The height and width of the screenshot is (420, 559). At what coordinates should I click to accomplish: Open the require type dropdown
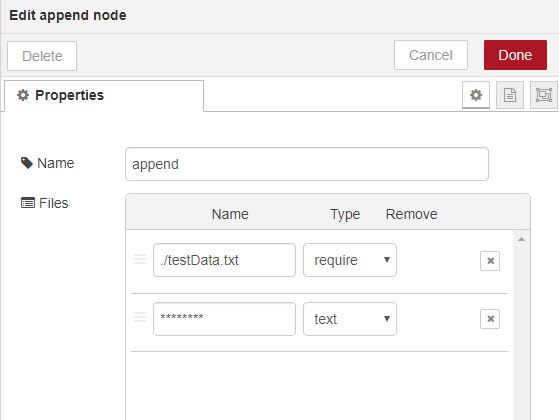pyautogui.click(x=350, y=260)
